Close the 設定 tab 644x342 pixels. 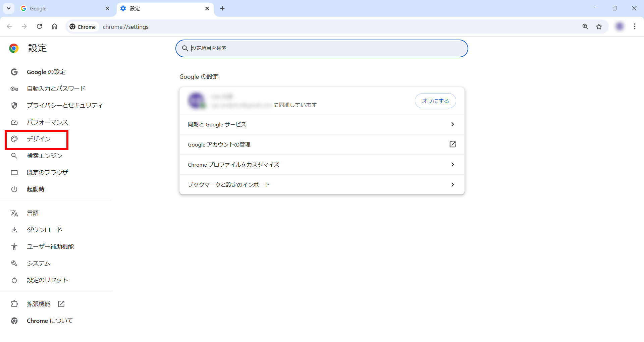coord(207,8)
